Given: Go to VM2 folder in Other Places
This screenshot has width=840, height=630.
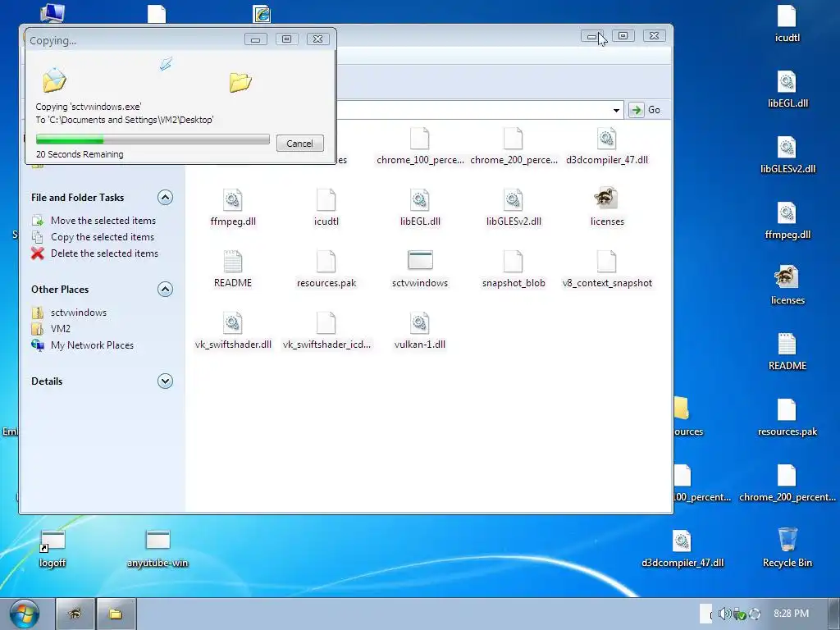Looking at the screenshot, I should coord(60,328).
